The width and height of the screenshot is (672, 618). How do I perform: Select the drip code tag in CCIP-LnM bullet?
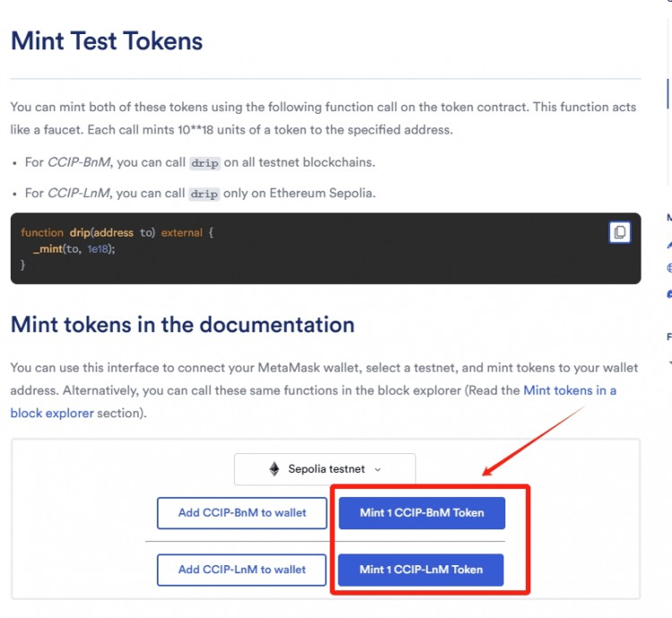[x=204, y=194]
